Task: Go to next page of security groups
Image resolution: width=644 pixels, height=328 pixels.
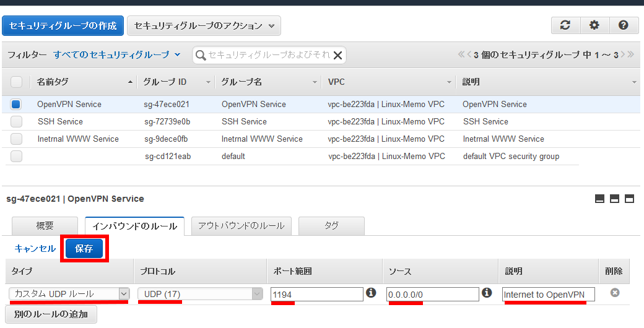Action: pos(623,54)
